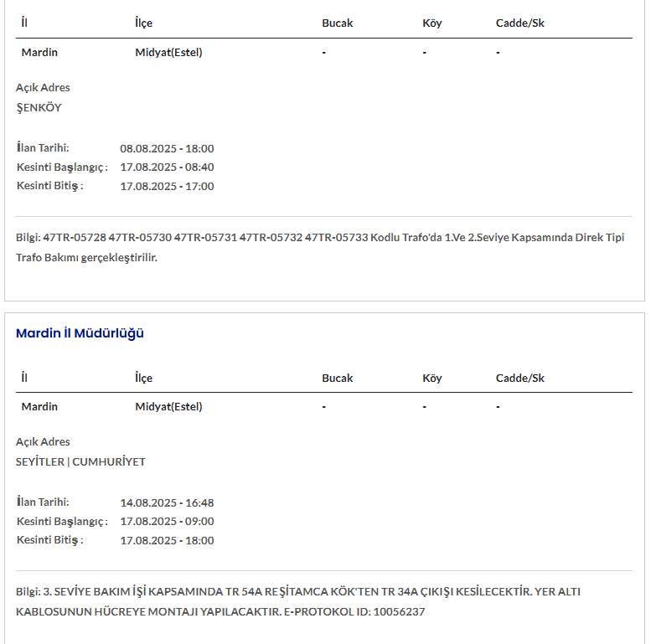Click the Bucak column header above ŞENKÖY
Viewport: 651px width, 644px height.
(x=337, y=23)
